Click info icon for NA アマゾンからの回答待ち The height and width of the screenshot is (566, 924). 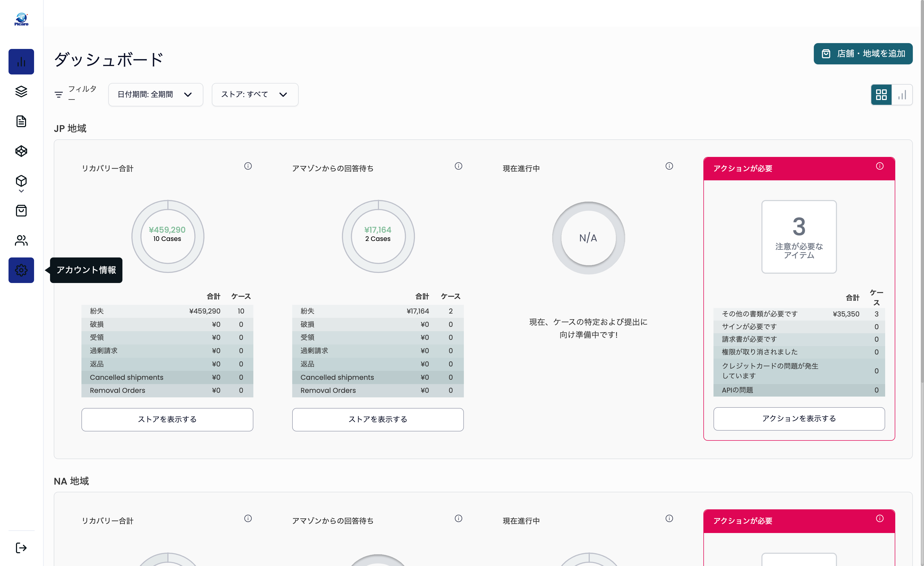[x=458, y=518]
